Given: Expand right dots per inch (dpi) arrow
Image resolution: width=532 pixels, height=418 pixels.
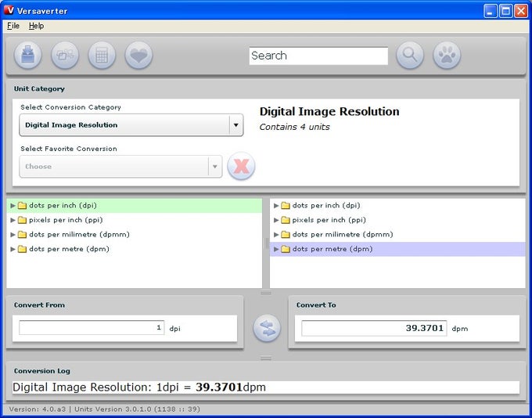Looking at the screenshot, I should coord(276,205).
